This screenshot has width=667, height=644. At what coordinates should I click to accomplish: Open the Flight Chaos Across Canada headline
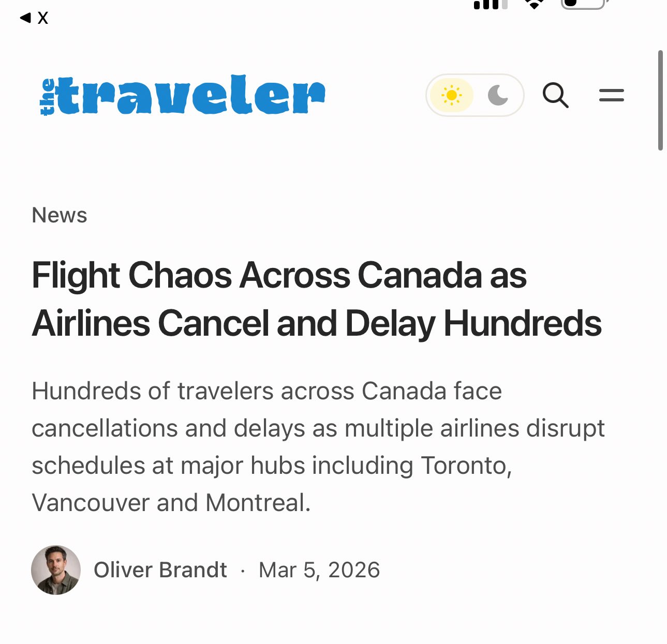[316, 299]
